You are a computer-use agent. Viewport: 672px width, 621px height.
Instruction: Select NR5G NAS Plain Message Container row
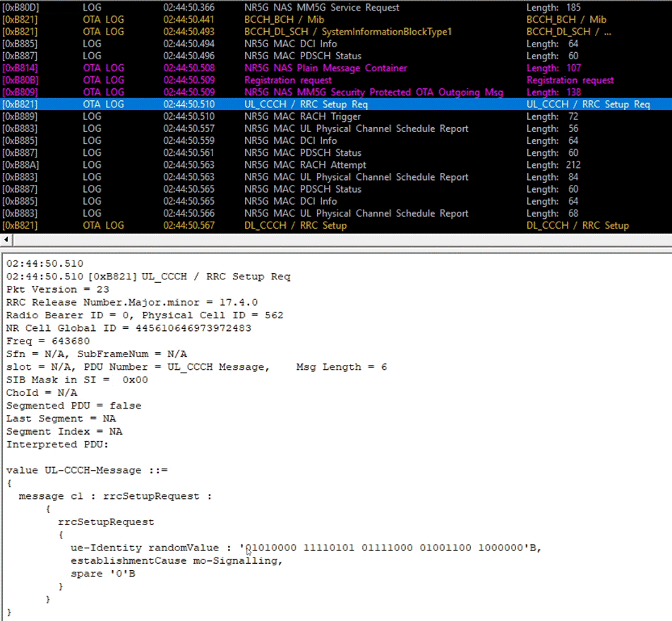(x=336, y=68)
